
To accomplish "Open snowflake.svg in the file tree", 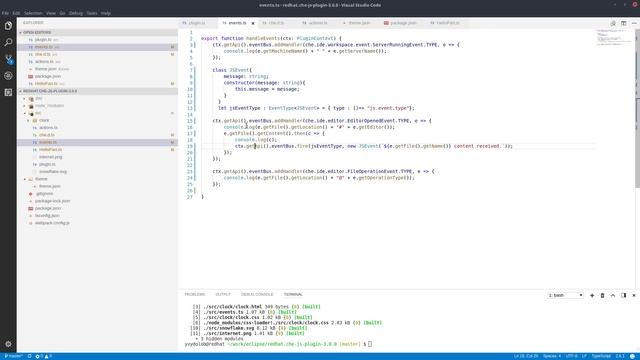I will pyautogui.click(x=97, y=172).
